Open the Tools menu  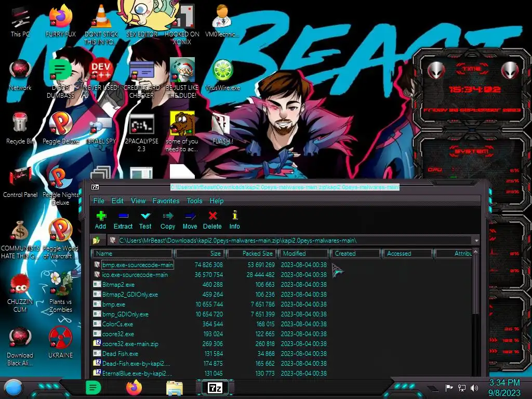pyautogui.click(x=194, y=201)
